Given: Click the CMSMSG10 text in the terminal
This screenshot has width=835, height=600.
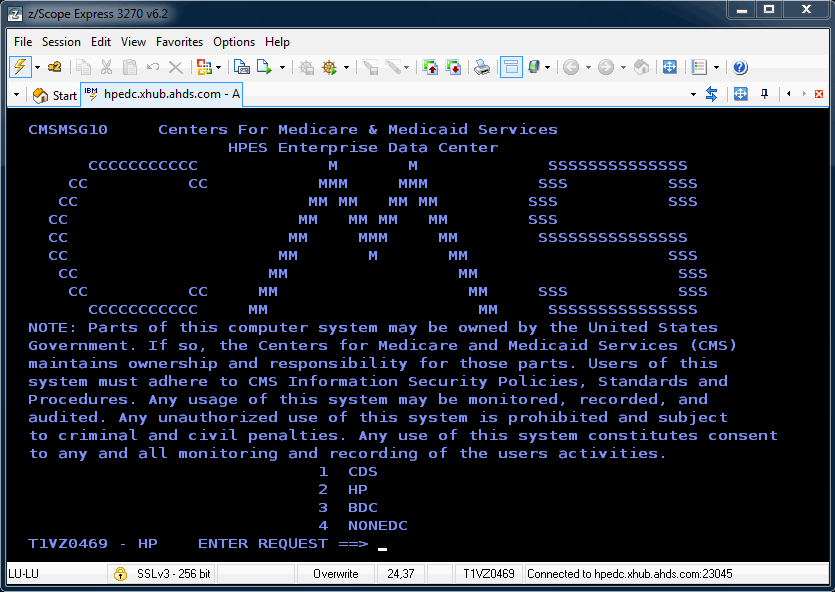Looking at the screenshot, I should (68, 129).
